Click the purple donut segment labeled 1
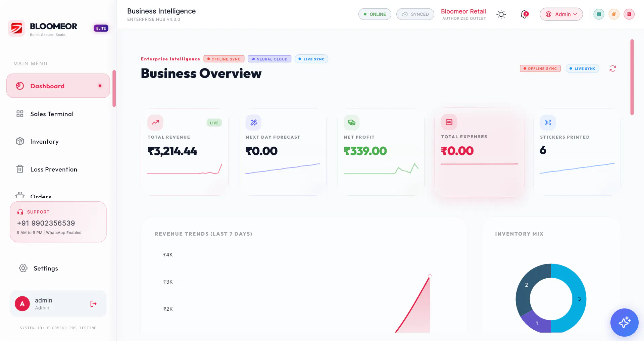 [x=537, y=323]
